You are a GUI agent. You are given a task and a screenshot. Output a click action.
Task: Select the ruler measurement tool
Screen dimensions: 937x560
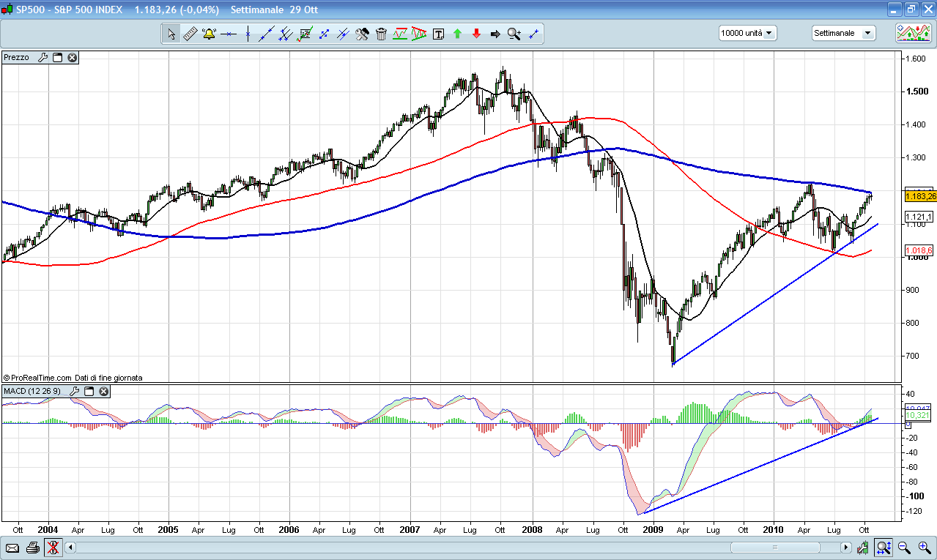click(x=190, y=34)
